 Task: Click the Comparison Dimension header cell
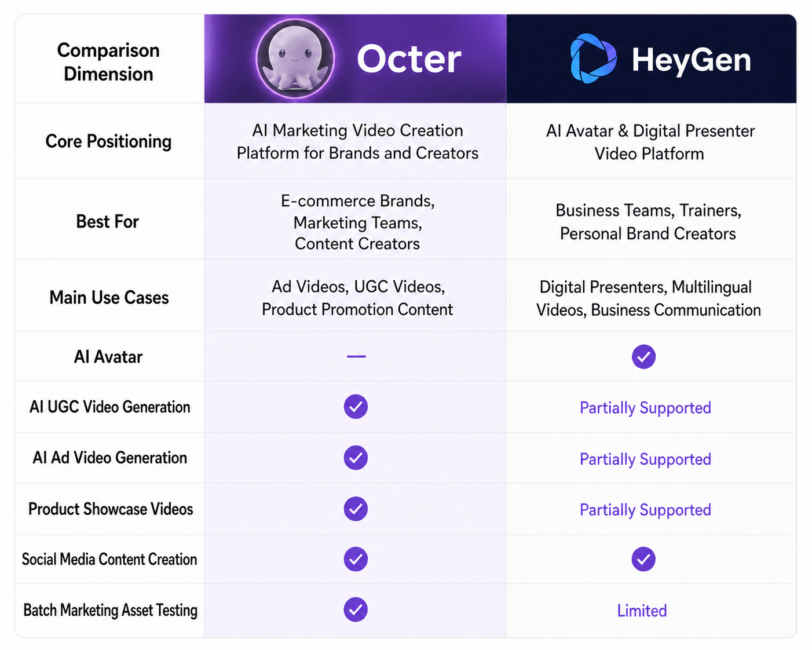(109, 59)
